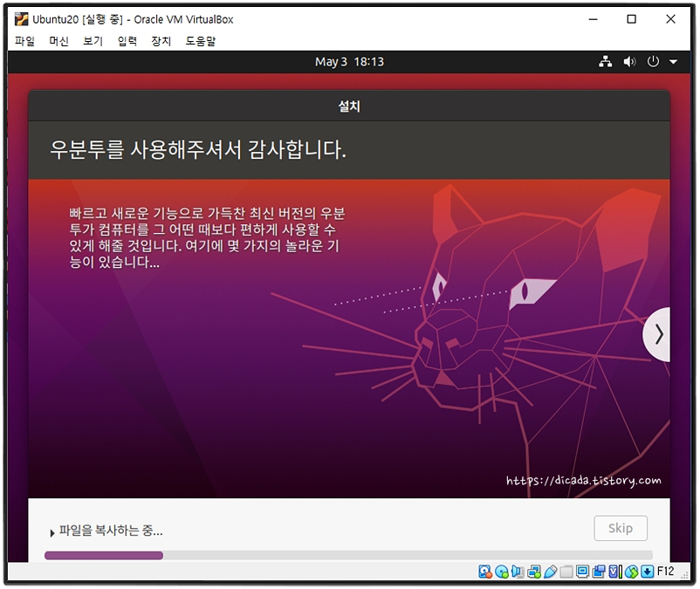Click the installation progress bar
This screenshot has width=700, height=589.
pyautogui.click(x=348, y=556)
